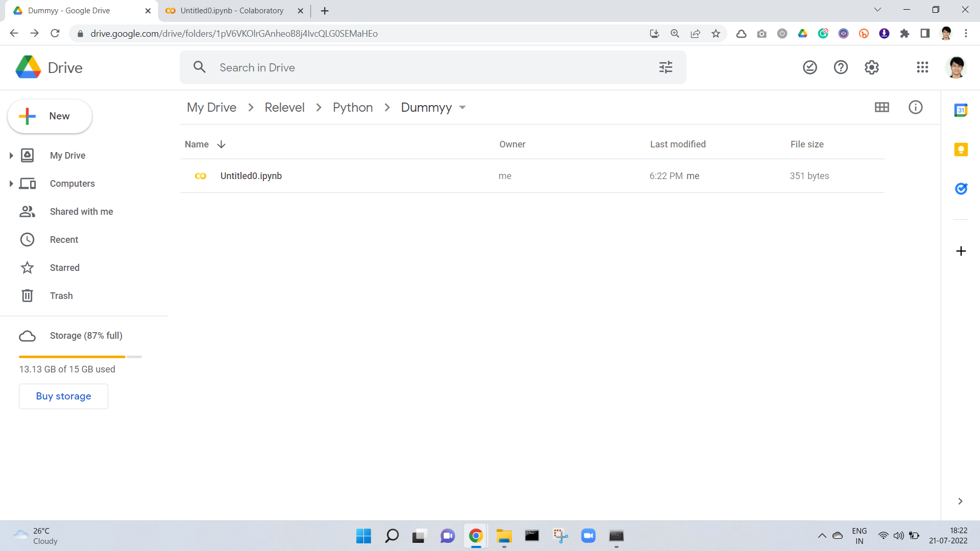Open the Python breadcrumb folder
980x551 pixels.
[353, 107]
